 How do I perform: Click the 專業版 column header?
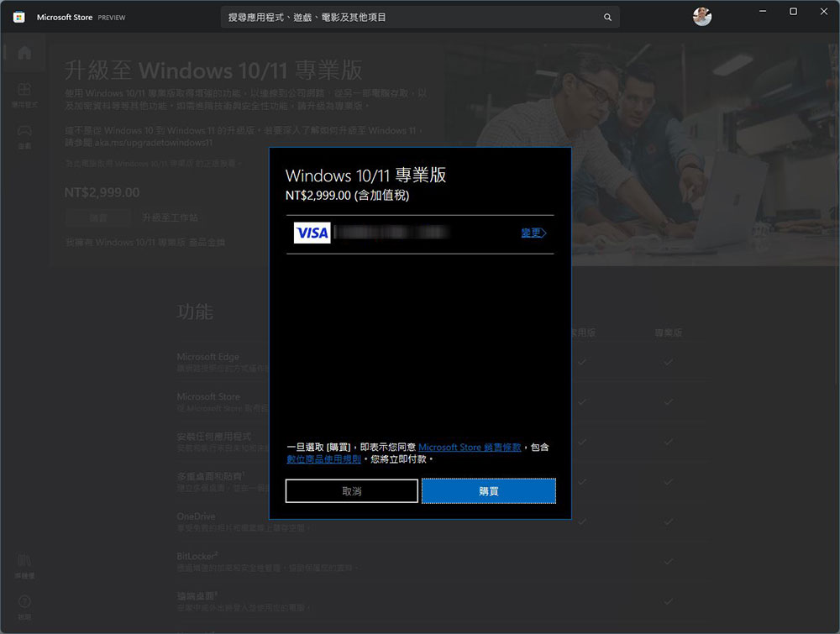tap(668, 333)
